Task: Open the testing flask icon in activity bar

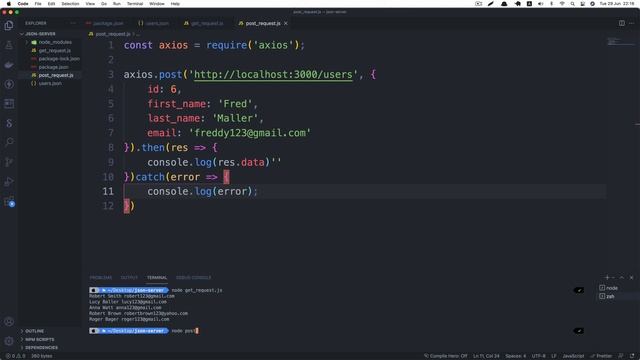Action: click(9, 45)
